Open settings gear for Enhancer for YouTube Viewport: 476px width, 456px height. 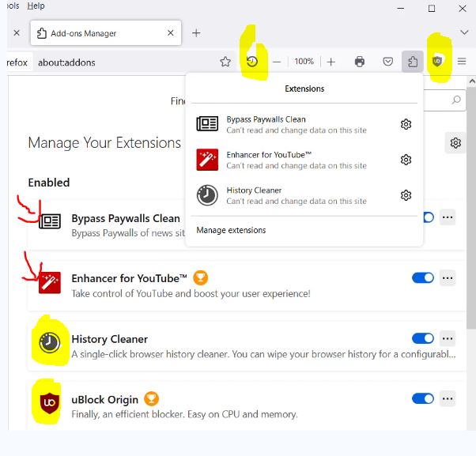406,160
